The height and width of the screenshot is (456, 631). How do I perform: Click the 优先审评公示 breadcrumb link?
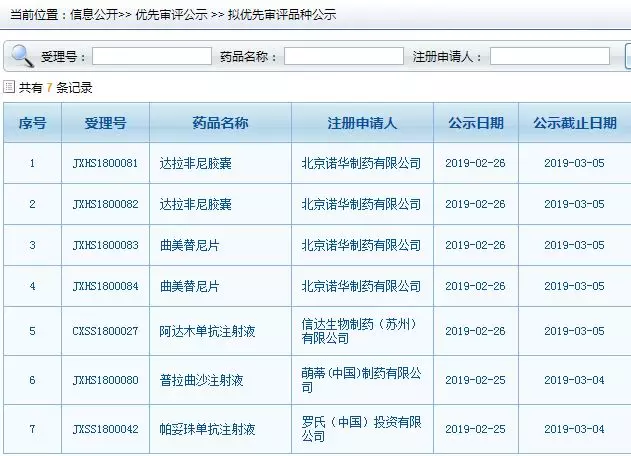(x=171, y=14)
